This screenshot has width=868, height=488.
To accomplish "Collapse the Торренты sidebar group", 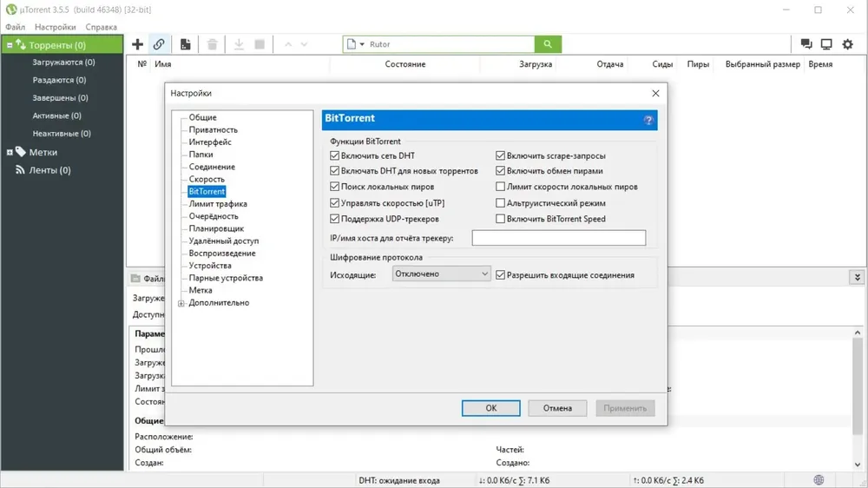I will coord(10,45).
